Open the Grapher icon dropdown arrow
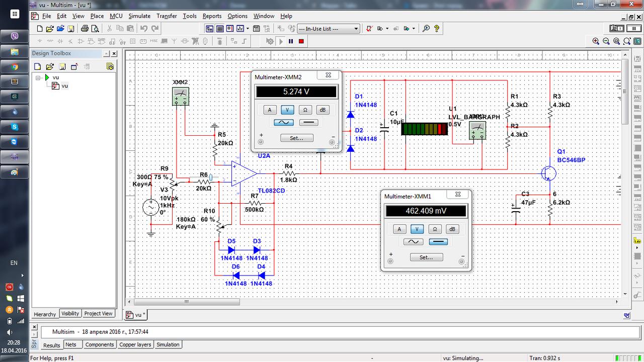This screenshot has height=362, width=644. pyautogui.click(x=248, y=29)
